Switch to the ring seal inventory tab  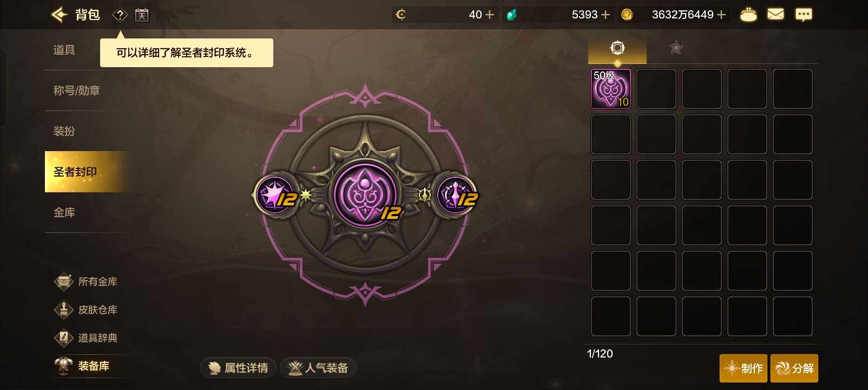(617, 48)
